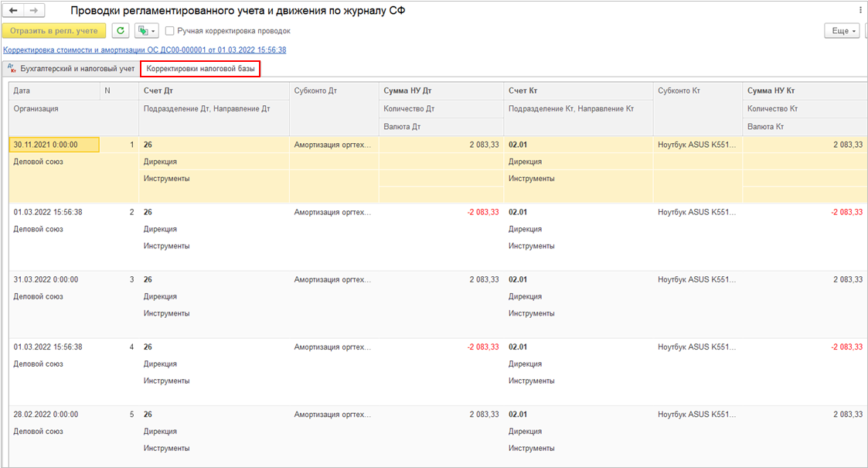The image size is (868, 468).
Task: Select the row dated 31.03.2022 0:00:00
Action: coord(46,279)
